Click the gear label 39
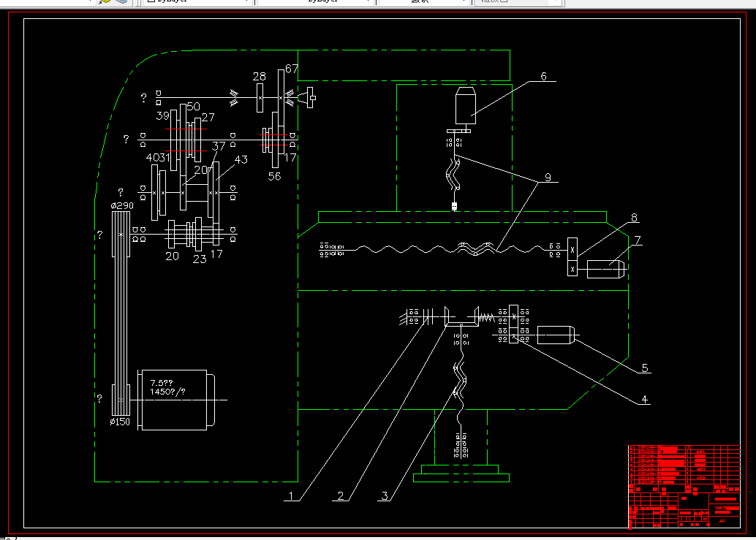Image resolution: width=756 pixels, height=540 pixels. 163,115
